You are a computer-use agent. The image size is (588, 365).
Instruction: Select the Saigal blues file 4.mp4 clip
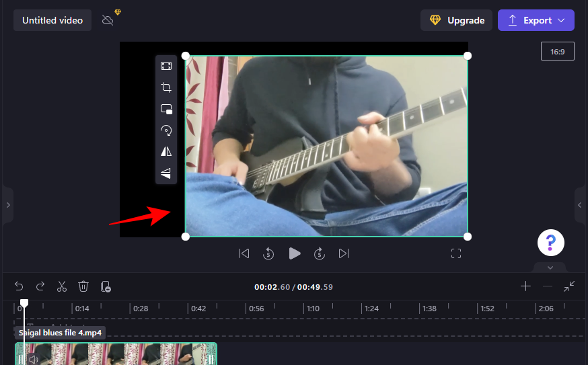(116, 354)
